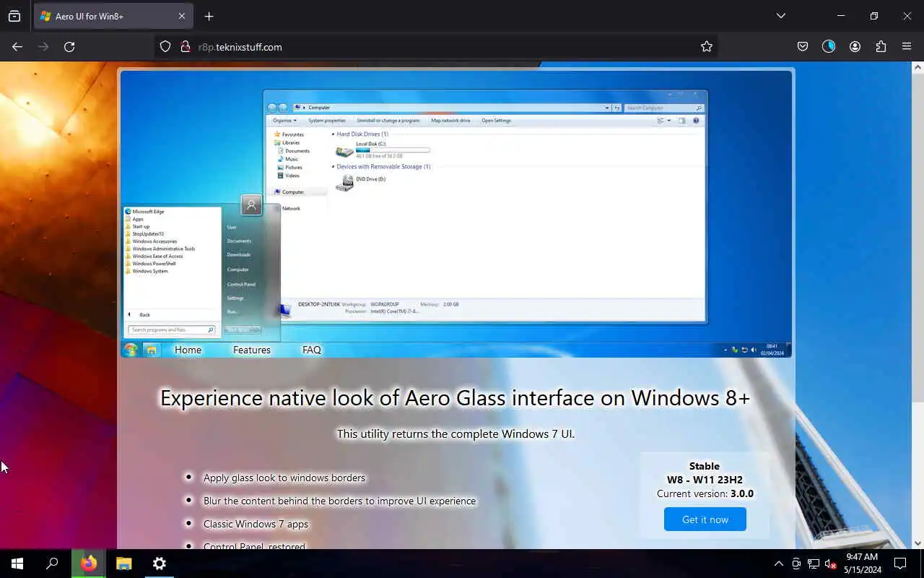Click the 'Current version: 3.0.0' text
The width and height of the screenshot is (924, 578).
tap(705, 493)
